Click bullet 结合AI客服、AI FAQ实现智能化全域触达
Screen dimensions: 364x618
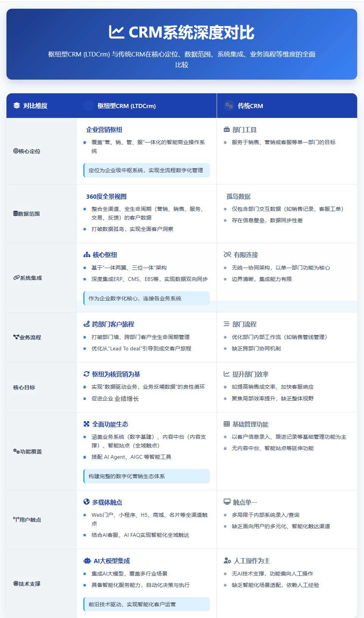141,535
